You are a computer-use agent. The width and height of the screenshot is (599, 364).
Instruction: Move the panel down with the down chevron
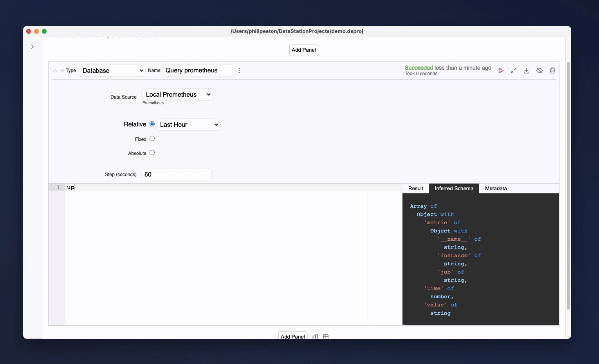pyautogui.click(x=62, y=70)
